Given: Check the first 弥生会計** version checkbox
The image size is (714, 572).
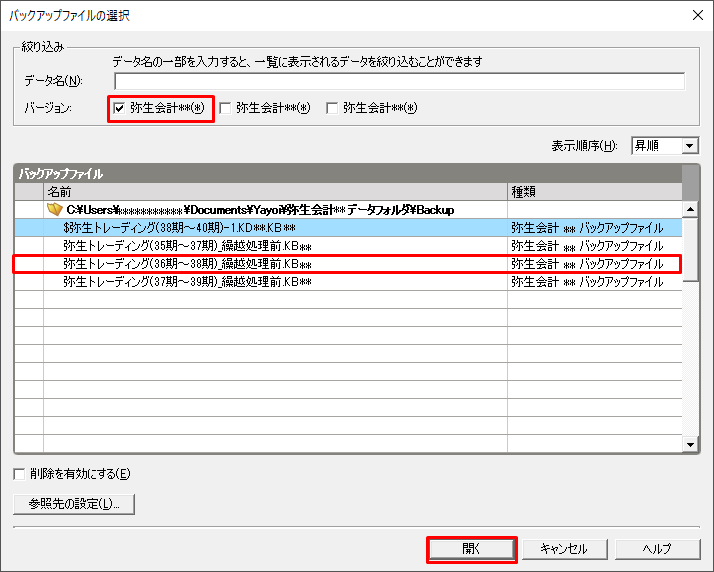Looking at the screenshot, I should (x=119, y=108).
